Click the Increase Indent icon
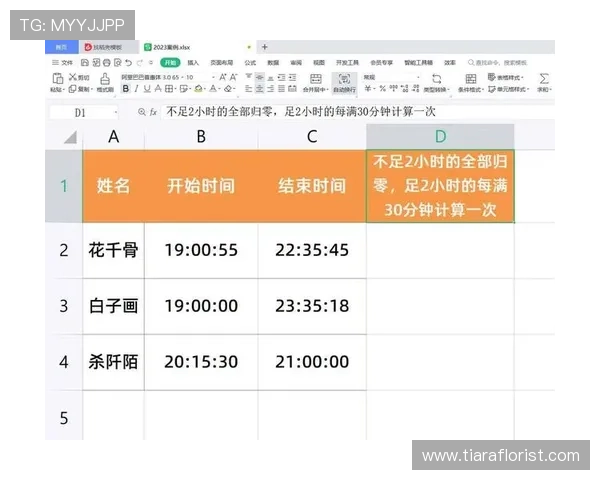 click(292, 77)
